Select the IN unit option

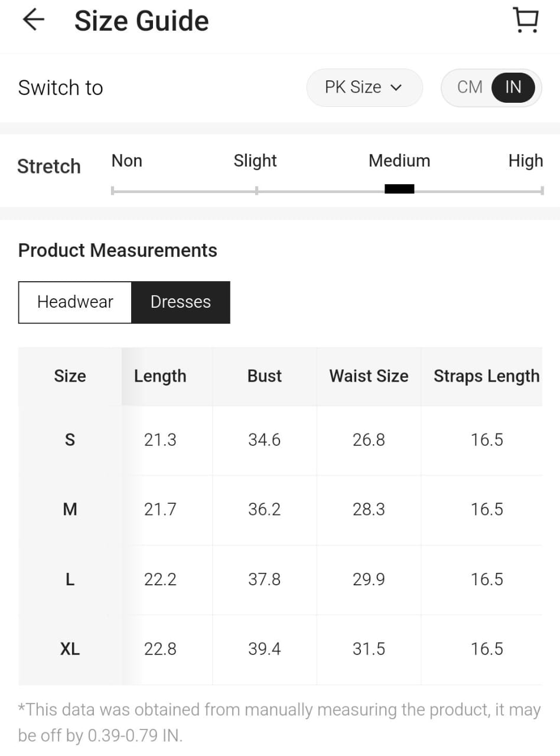pos(513,87)
